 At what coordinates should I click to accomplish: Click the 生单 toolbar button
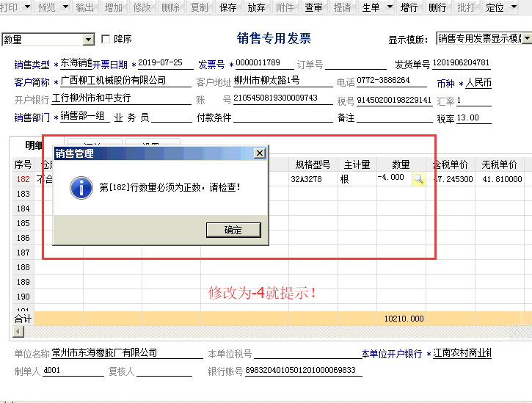point(371,7)
